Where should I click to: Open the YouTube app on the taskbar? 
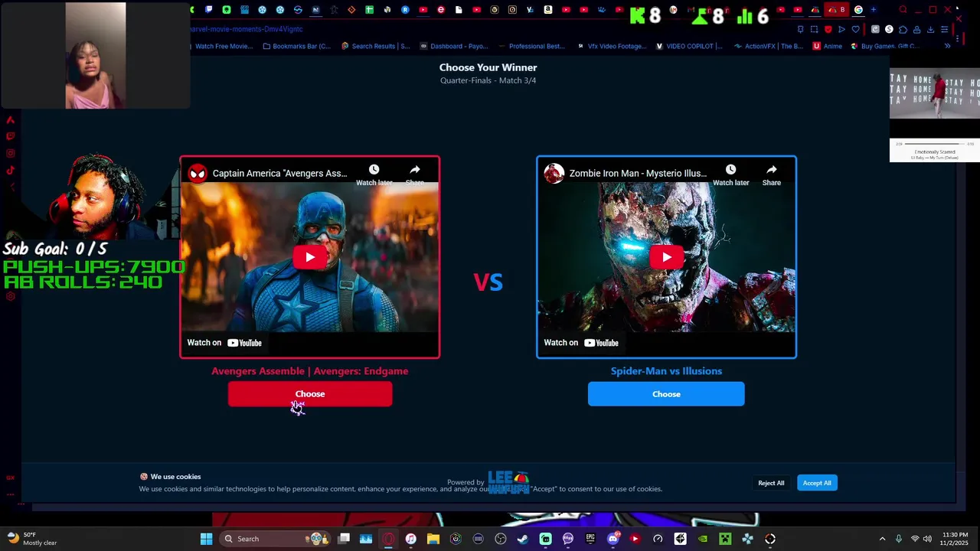[635, 539]
